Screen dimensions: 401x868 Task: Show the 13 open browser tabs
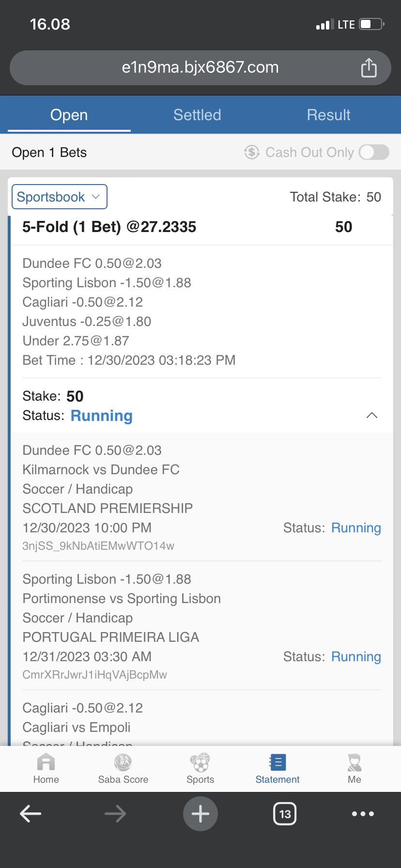[285, 814]
